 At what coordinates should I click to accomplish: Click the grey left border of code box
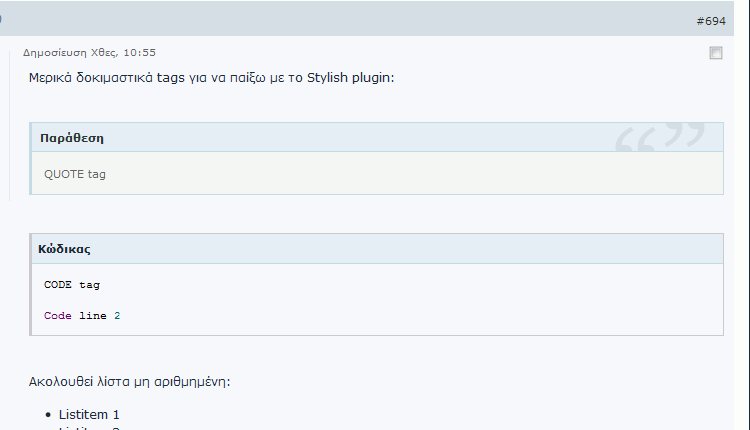coord(31,285)
